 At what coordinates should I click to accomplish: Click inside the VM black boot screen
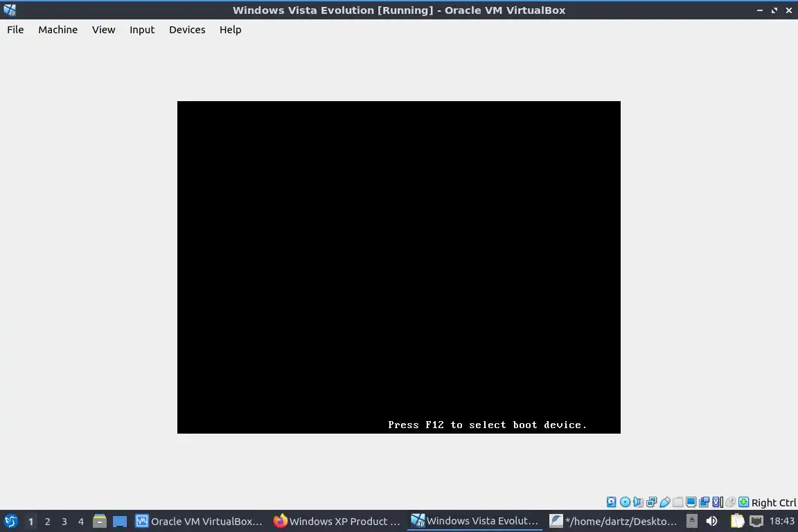coord(398,267)
